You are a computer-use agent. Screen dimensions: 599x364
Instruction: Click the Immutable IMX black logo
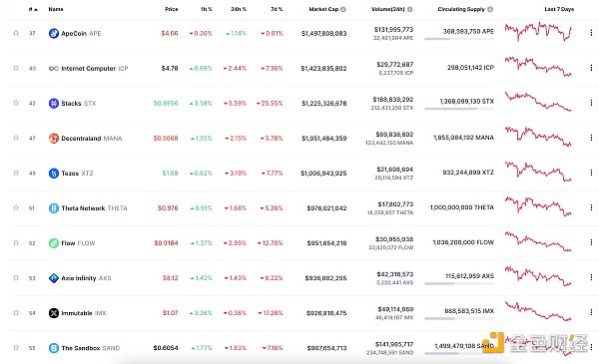tap(54, 313)
